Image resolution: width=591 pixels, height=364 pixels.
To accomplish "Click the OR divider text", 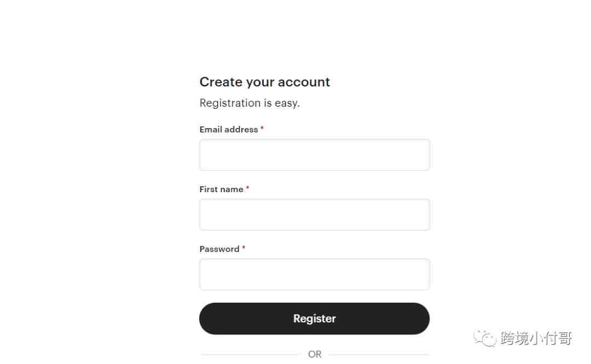I will (315, 354).
